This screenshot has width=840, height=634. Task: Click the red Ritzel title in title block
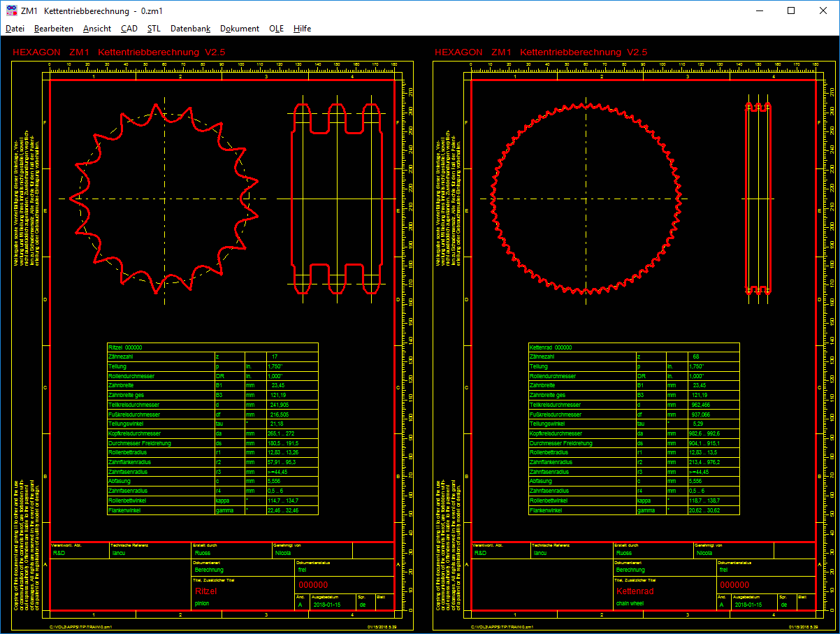[206, 591]
